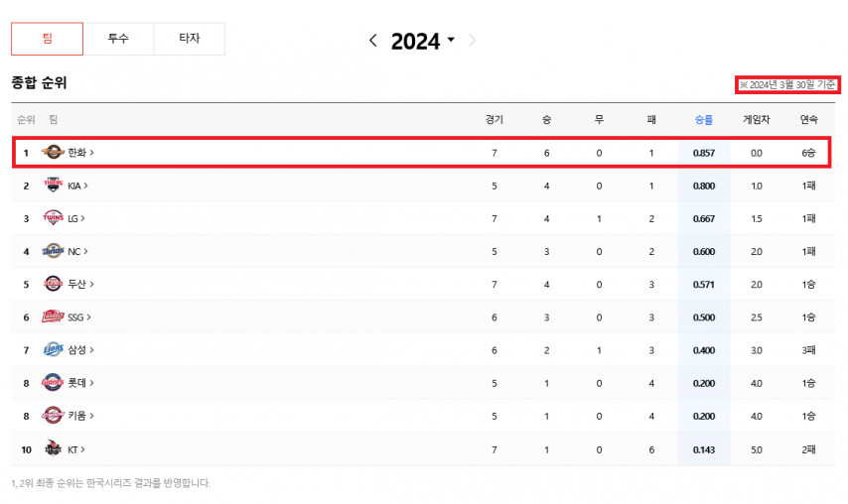Click the Samsung Lions team logo
Screen dimensions: 848x504
pyautogui.click(x=53, y=349)
